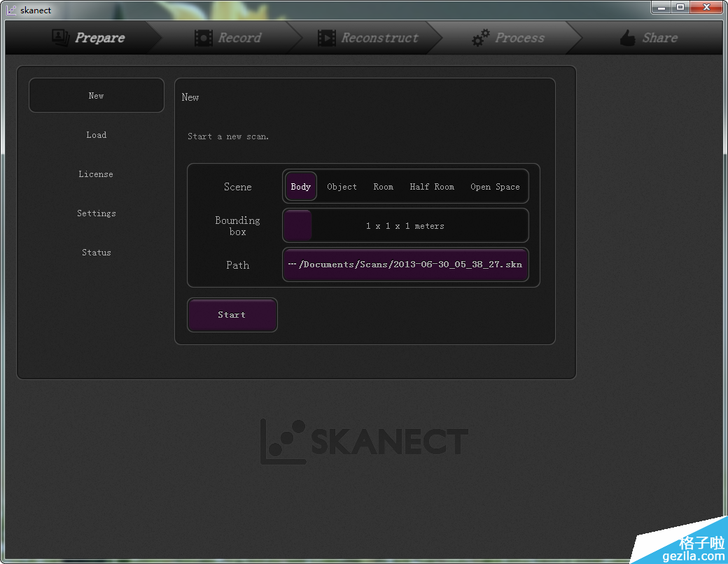The width and height of the screenshot is (728, 564).
Task: Open the Load section
Action: tap(97, 135)
